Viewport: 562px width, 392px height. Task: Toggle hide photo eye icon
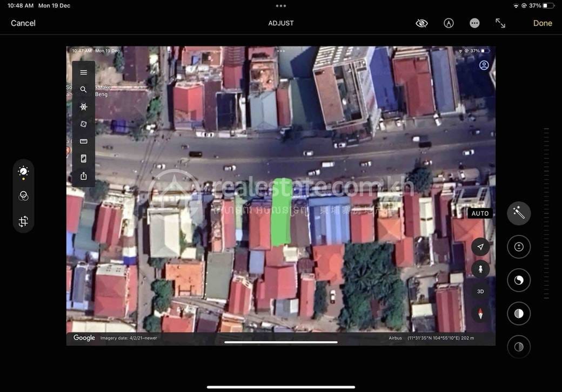click(422, 23)
